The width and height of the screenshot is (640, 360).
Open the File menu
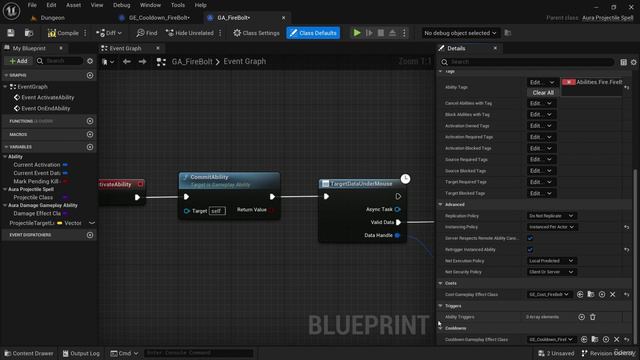tap(32, 5)
